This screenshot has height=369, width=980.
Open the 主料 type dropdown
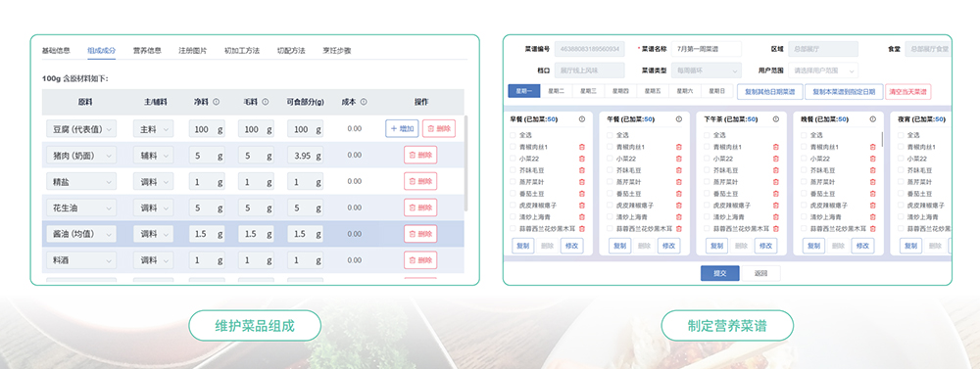153,128
